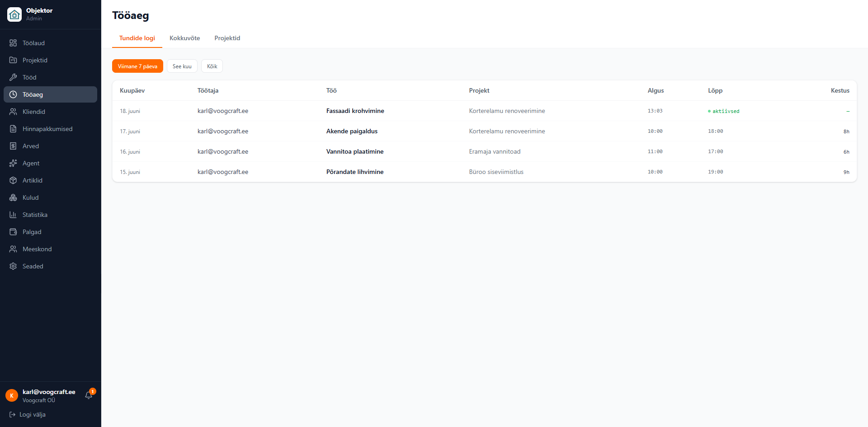
Task: Click the Objektor house logo icon
Action: pyautogui.click(x=14, y=14)
